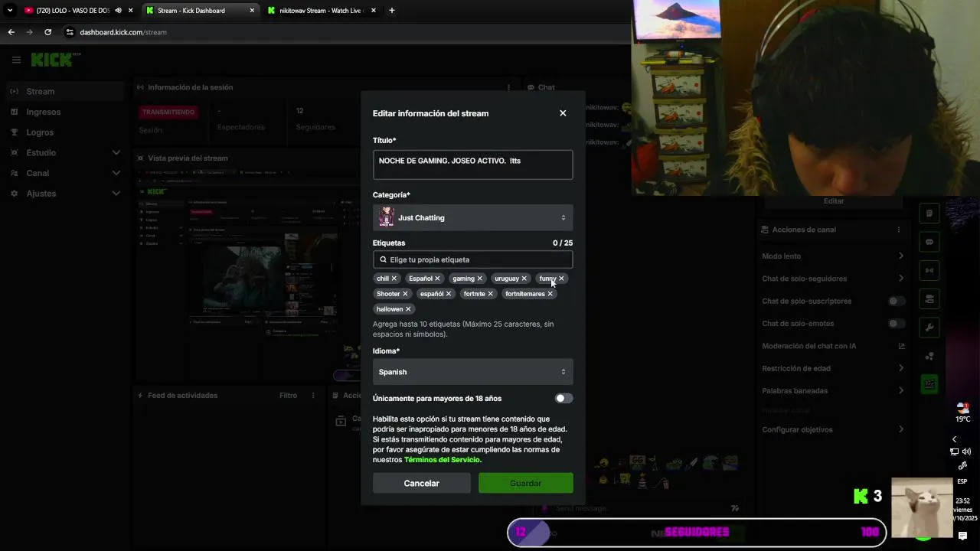The image size is (980, 551).
Task: Open a new browser tab
Action: pos(392,11)
